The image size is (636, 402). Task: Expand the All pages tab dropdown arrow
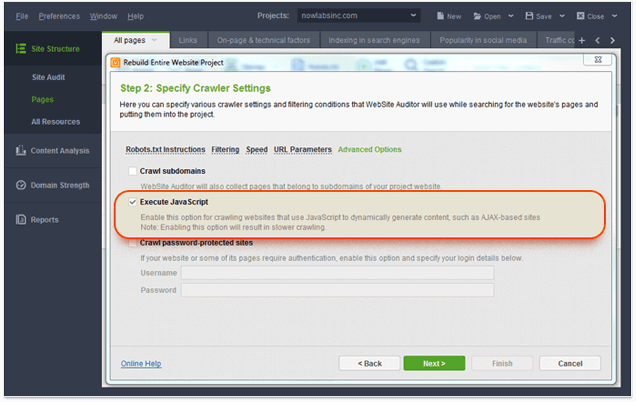154,40
